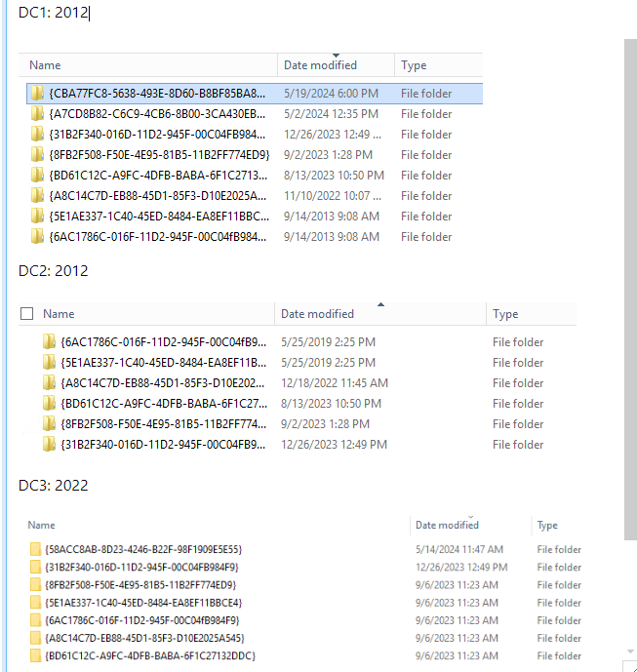Select folder name {A8C14C7D-EB88-45D1-85F3-D10E2025A...
Viewport: 637px width, 672px height.
[x=157, y=196]
